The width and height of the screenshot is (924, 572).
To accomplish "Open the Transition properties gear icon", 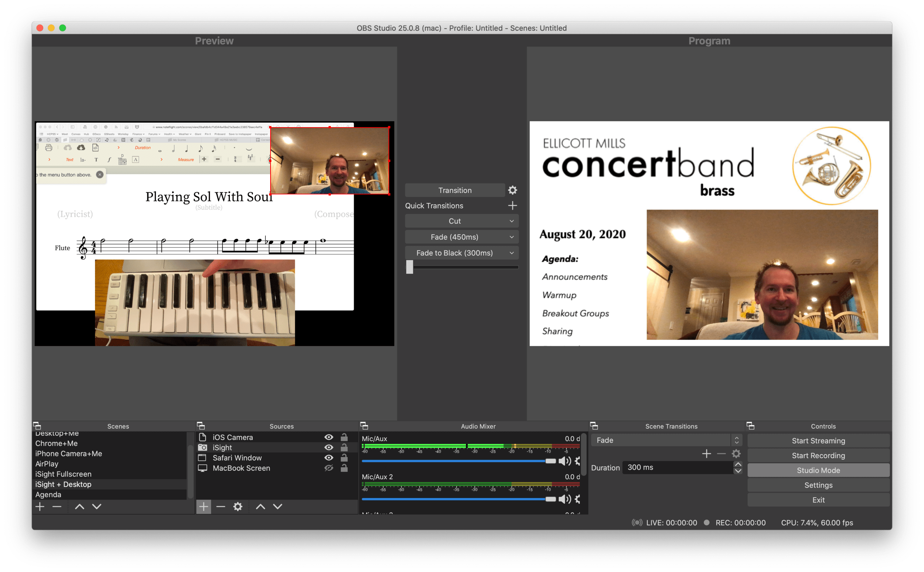I will 512,190.
